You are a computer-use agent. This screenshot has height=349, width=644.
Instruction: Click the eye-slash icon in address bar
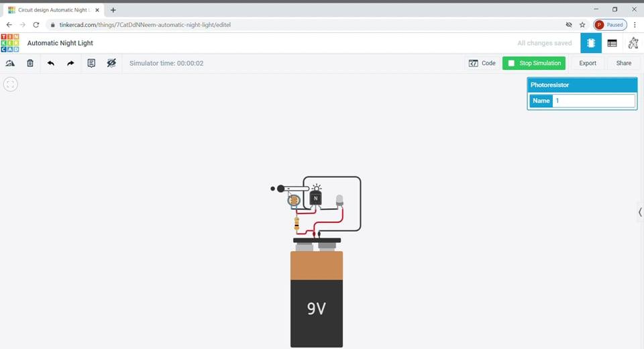click(569, 25)
